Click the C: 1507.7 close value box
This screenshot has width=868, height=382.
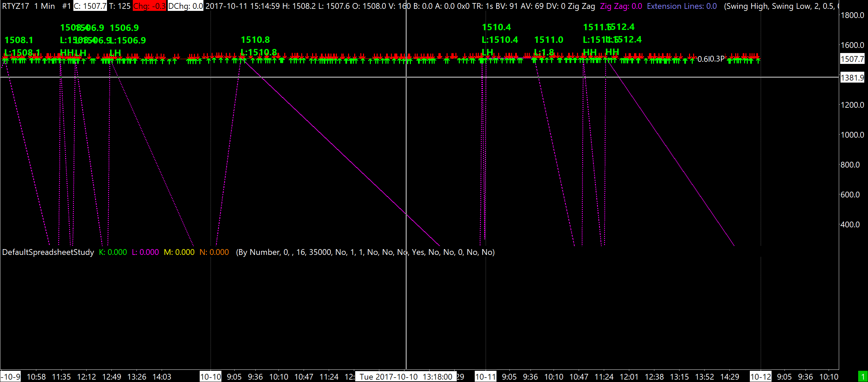click(90, 6)
